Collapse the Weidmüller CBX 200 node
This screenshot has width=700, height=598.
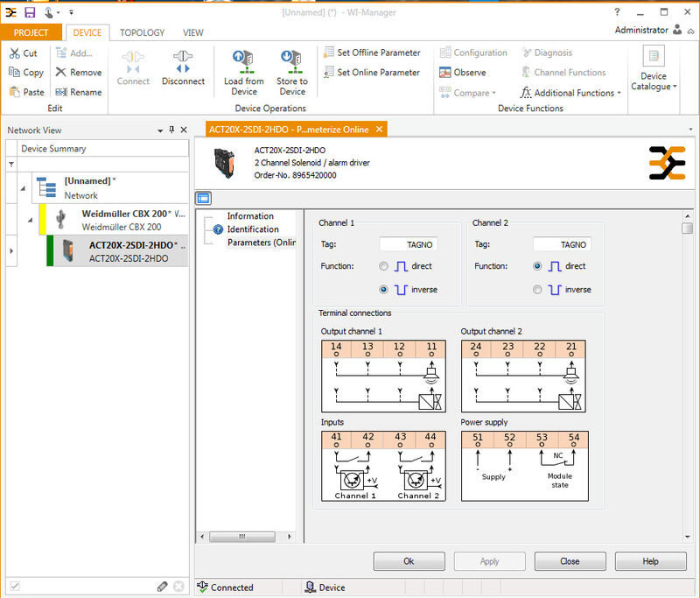pos(30,219)
